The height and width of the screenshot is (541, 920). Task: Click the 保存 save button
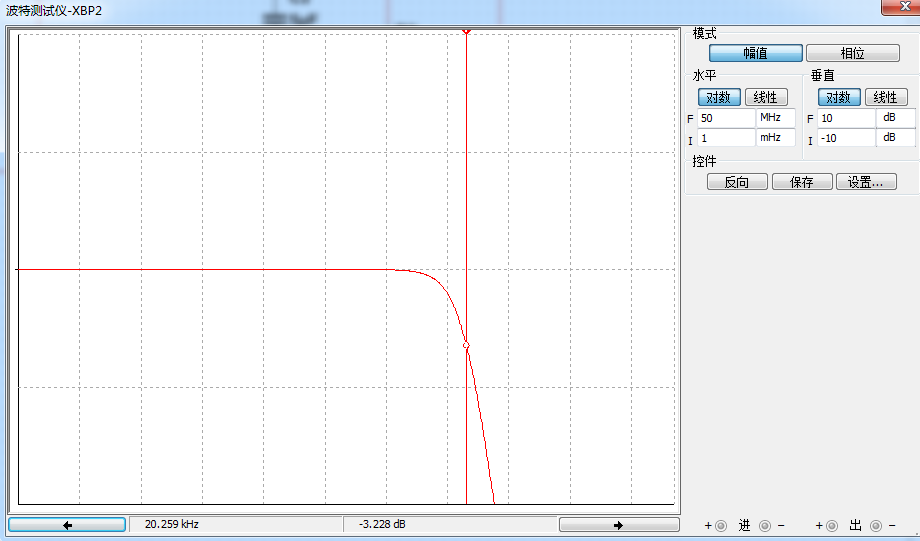(801, 182)
